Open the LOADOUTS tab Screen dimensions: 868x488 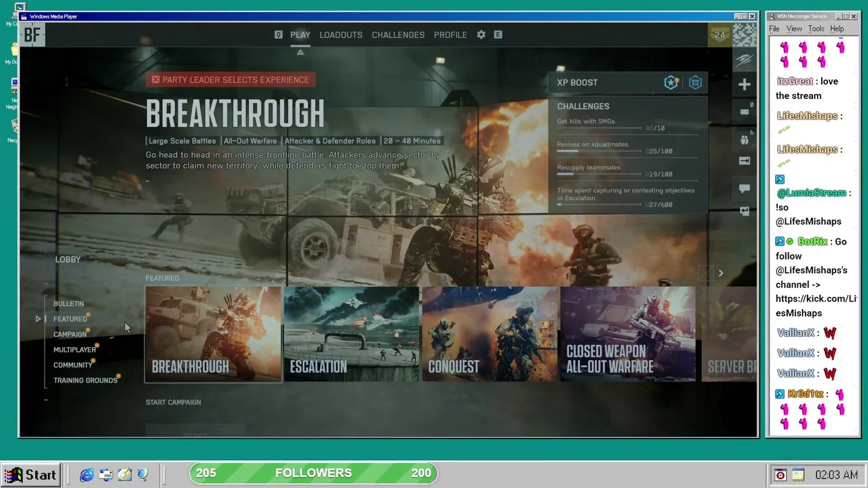(341, 35)
